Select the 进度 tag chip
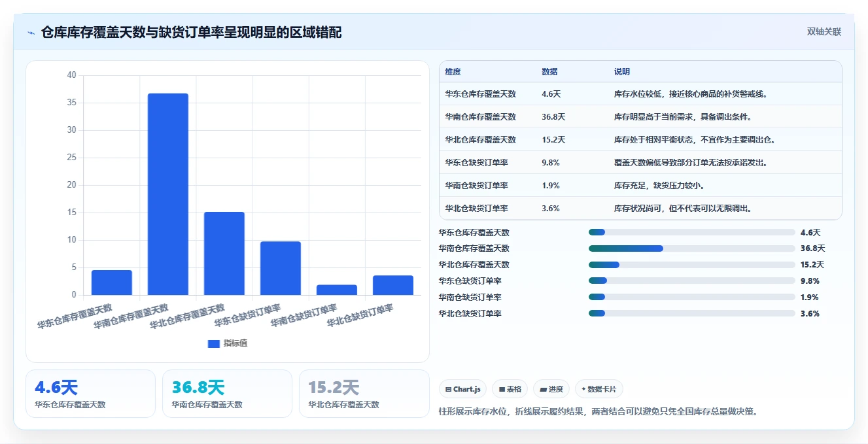Screen dimensions: 868x444 tap(551, 389)
